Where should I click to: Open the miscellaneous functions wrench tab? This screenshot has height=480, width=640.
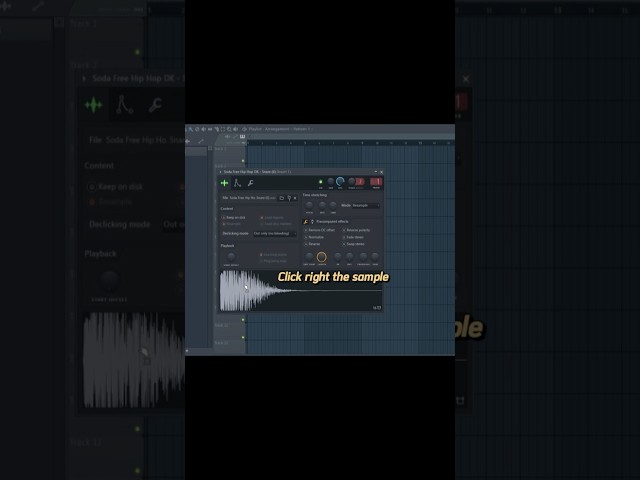[x=251, y=183]
